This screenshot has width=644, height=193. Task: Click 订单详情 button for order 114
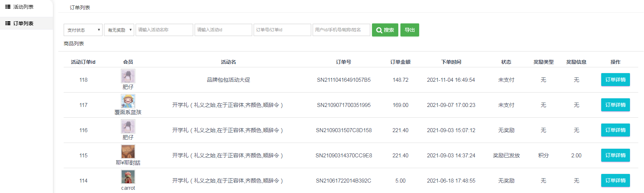[615, 180]
